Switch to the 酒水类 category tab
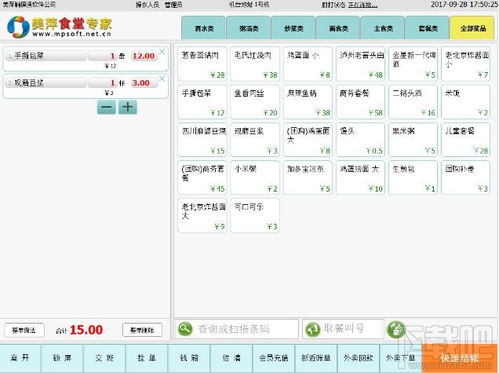499x373 pixels. pos(204,28)
